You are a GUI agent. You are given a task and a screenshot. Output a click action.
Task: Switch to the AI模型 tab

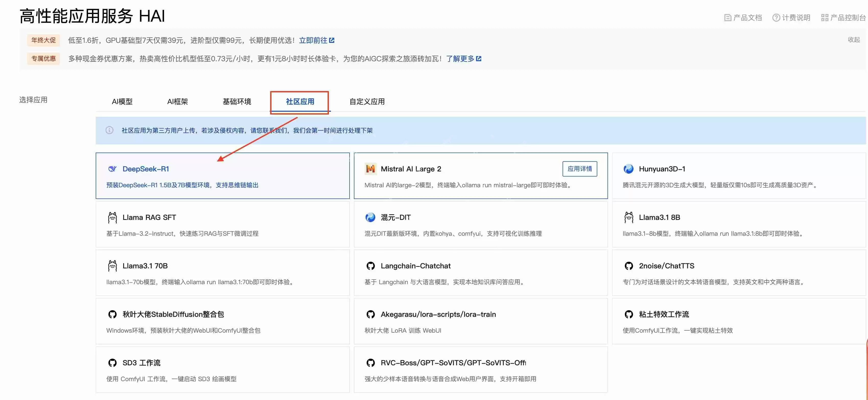(x=122, y=102)
